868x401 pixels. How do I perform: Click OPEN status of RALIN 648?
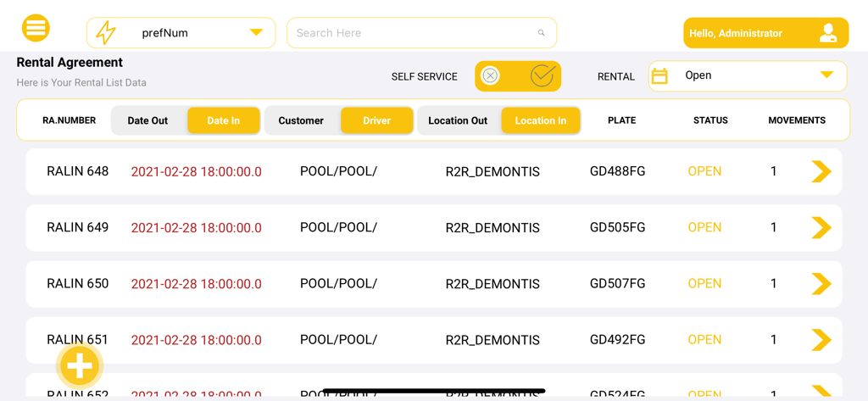(704, 171)
